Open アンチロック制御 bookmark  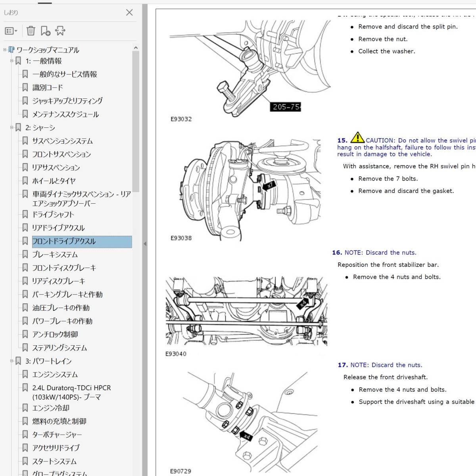tap(55, 335)
